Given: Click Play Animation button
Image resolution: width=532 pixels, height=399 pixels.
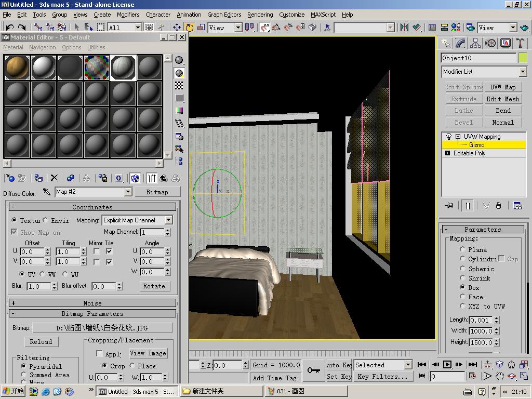Looking at the screenshot, I should point(447,364).
